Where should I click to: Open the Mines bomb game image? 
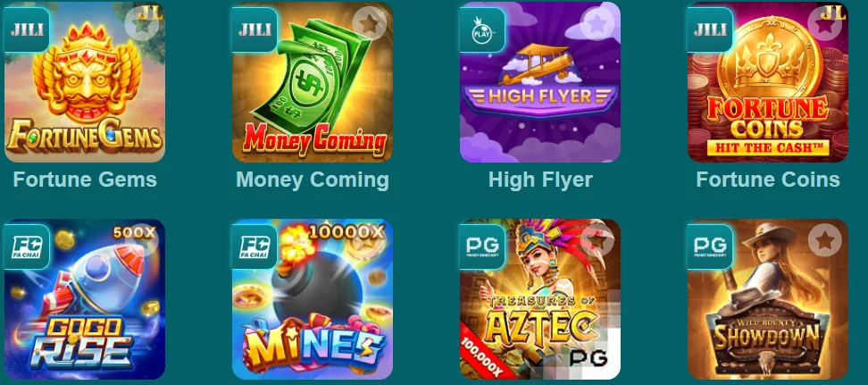click(x=313, y=299)
